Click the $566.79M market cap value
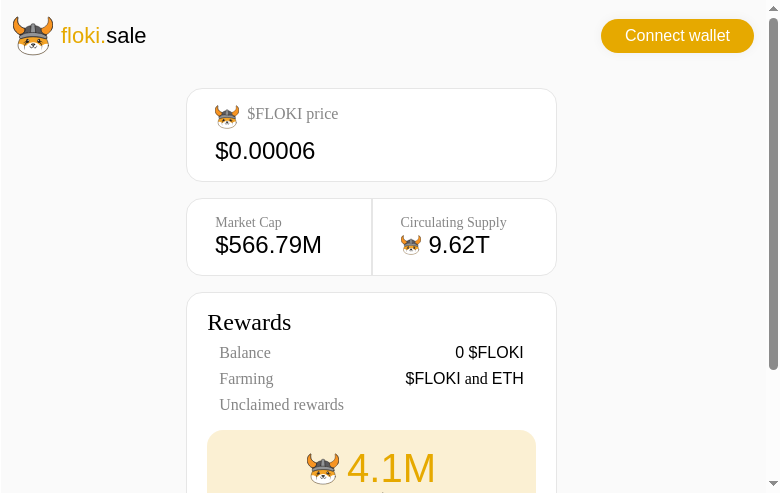 268,245
